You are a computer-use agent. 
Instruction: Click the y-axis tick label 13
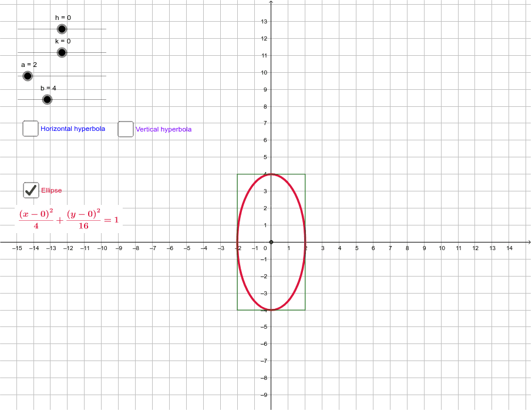pos(264,21)
